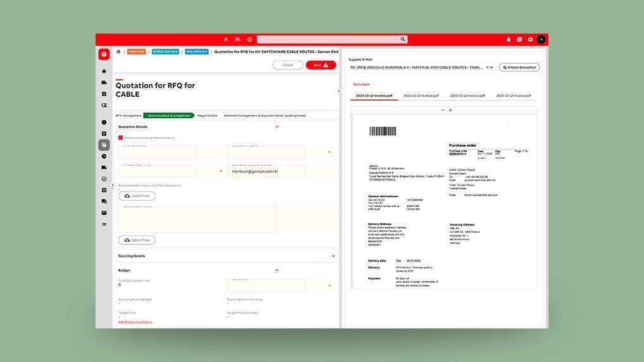Zoom in the document with plus
This screenshot has height=362, width=644.
[450, 110]
